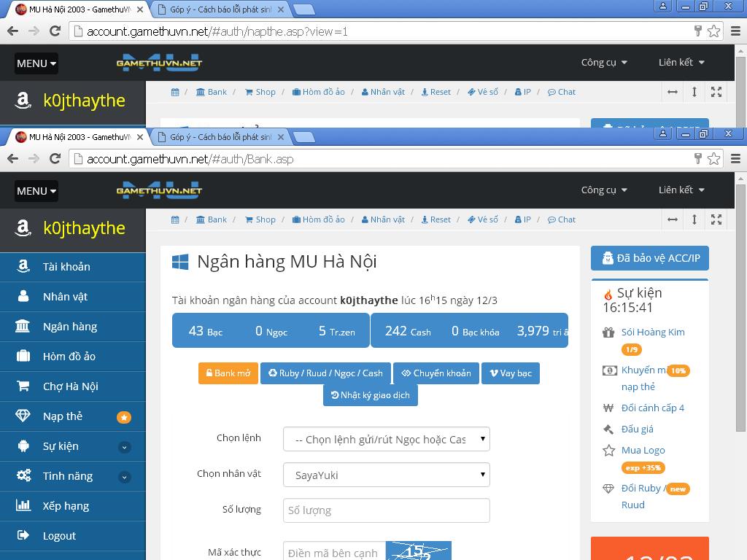Open Hòm đồ ảo in the left sidebar
The width and height of the screenshot is (747, 560).
tap(73, 356)
